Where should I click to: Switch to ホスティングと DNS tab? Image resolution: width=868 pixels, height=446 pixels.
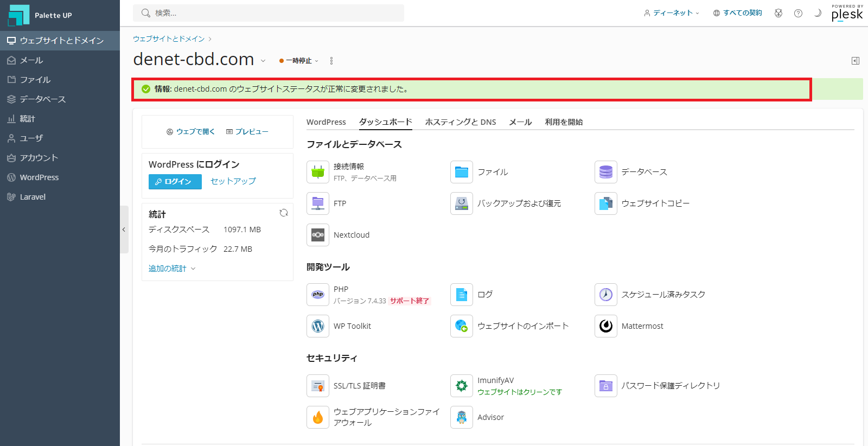[x=461, y=122]
